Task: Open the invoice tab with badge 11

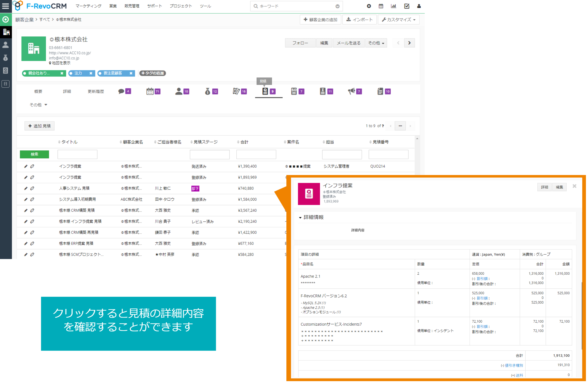Action: pos(326,91)
